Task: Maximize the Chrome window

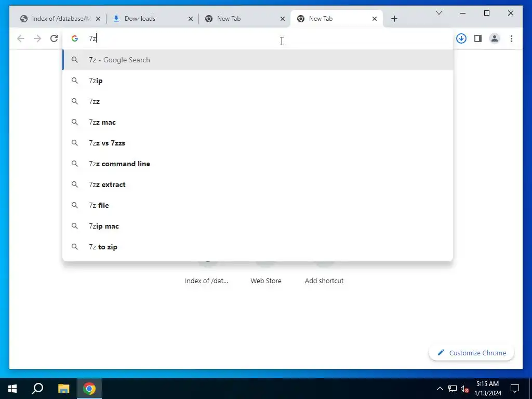Action: [486, 13]
